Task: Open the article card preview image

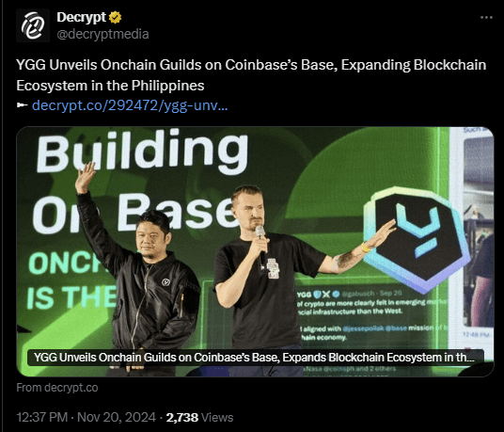Action: pyautogui.click(x=255, y=251)
